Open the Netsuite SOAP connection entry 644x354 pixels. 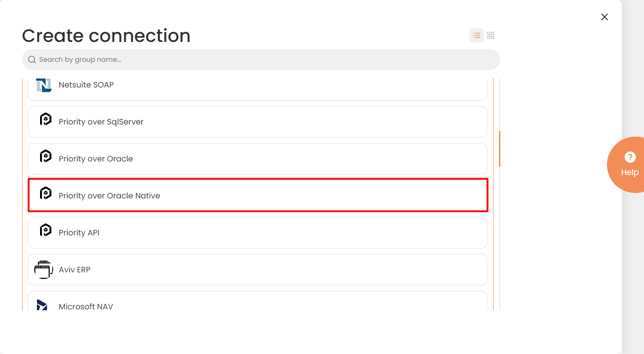[257, 87]
